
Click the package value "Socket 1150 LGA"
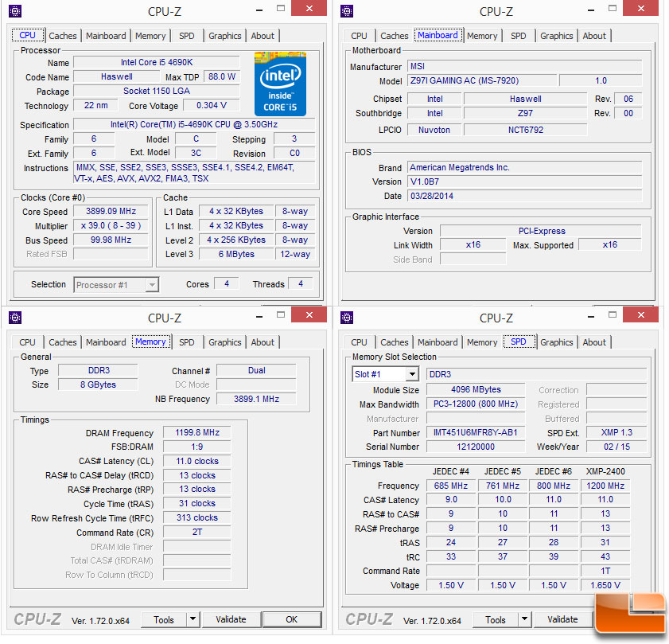[x=157, y=91]
